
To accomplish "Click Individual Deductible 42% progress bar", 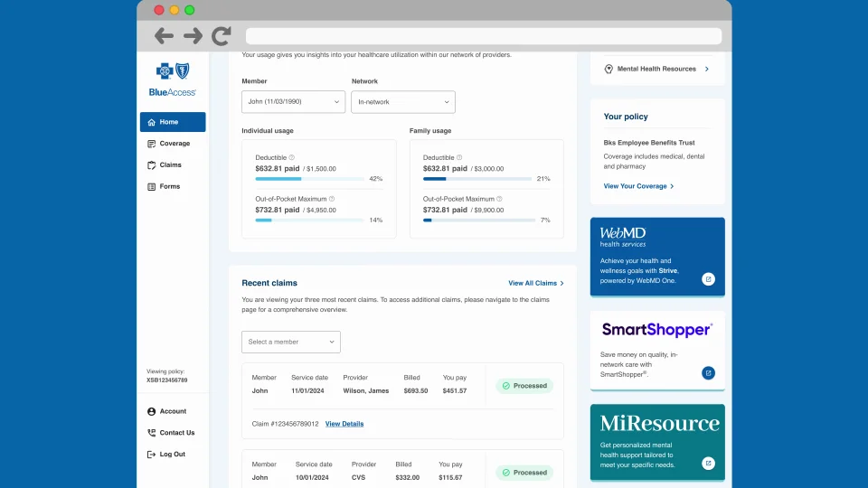I will (309, 179).
